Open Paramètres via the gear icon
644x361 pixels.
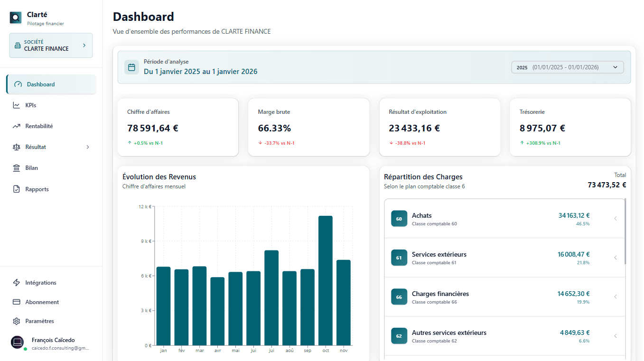pos(18,321)
